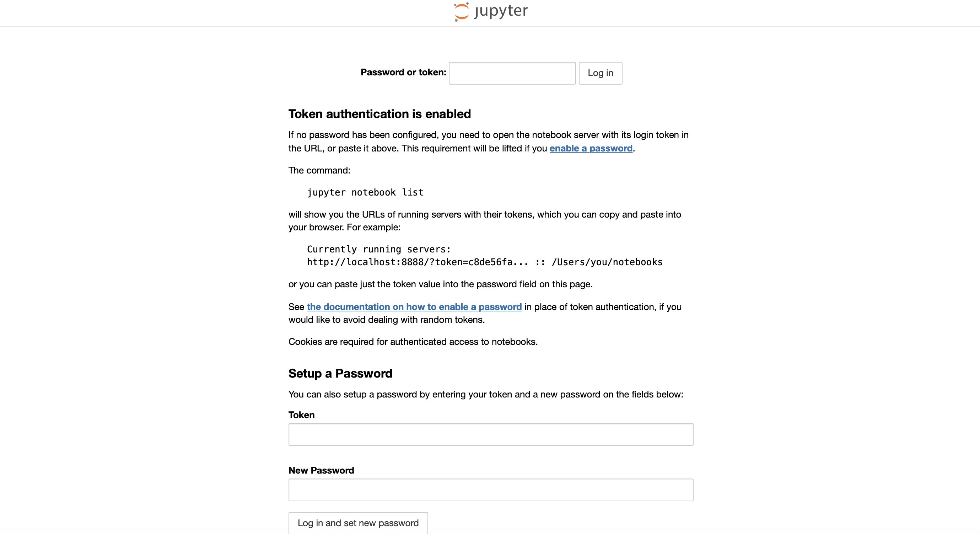Click the Setup a Password heading
The width and height of the screenshot is (980, 534).
point(340,373)
